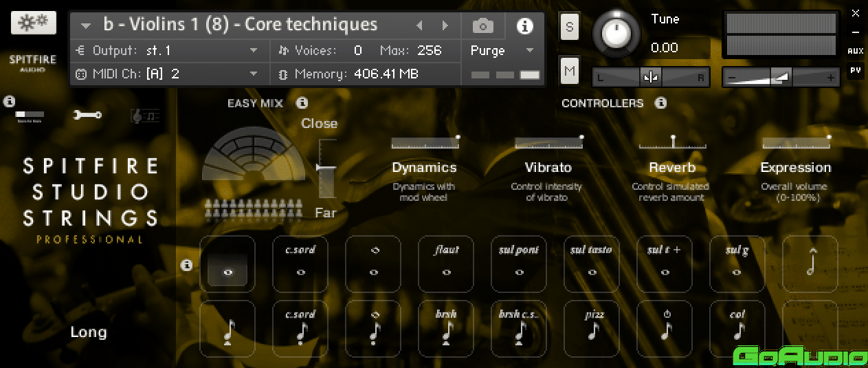868x368 pixels.
Task: Select the Bartok pizzicato articulation
Action: pyautogui.click(x=665, y=329)
